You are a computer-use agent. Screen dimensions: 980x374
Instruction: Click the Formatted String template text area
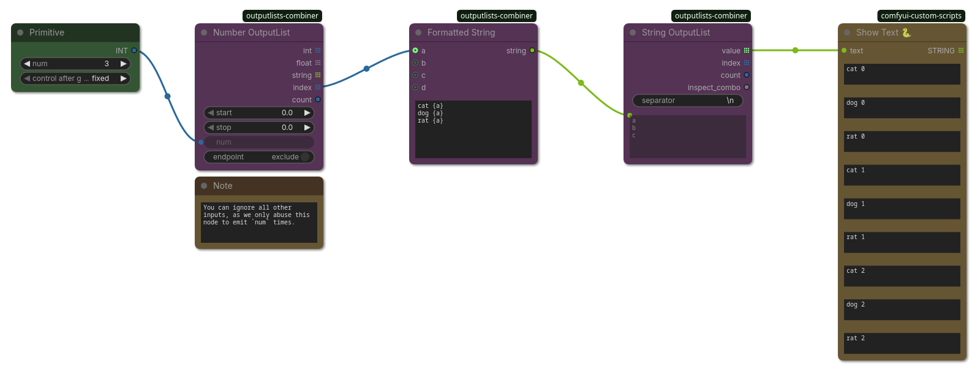473,129
